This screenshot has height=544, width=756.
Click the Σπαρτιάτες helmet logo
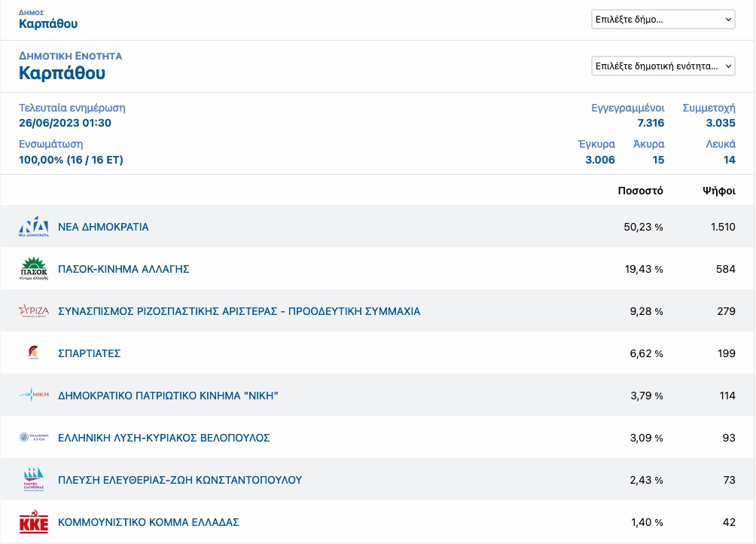pyautogui.click(x=34, y=353)
